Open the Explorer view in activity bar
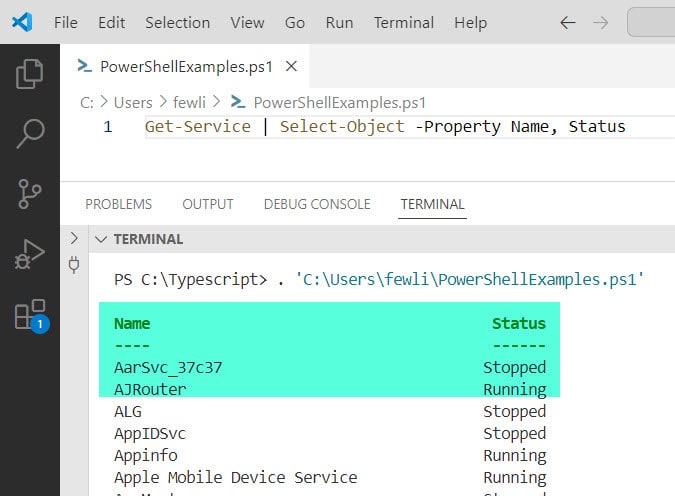The image size is (675, 496). coord(29,74)
